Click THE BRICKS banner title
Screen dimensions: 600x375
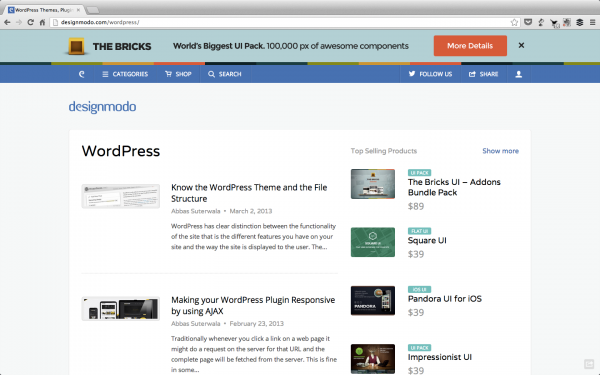click(x=122, y=47)
